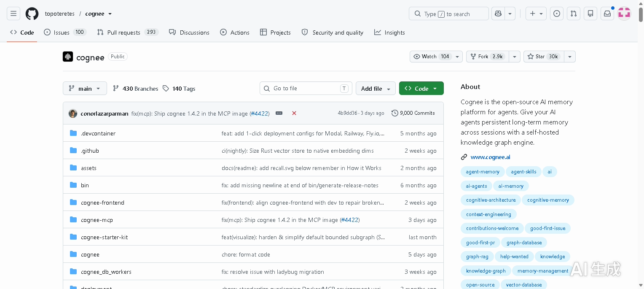Open pull request #4422 in commit header

point(260,113)
